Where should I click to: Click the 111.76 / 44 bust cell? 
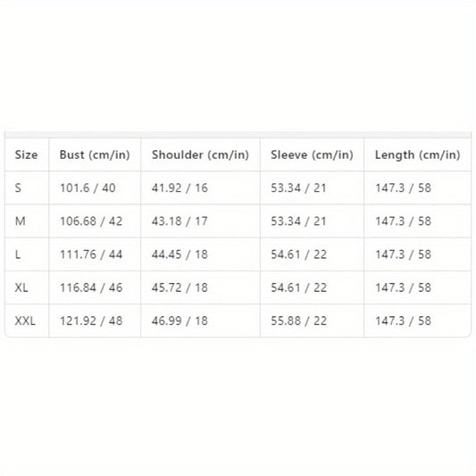pyautogui.click(x=91, y=255)
